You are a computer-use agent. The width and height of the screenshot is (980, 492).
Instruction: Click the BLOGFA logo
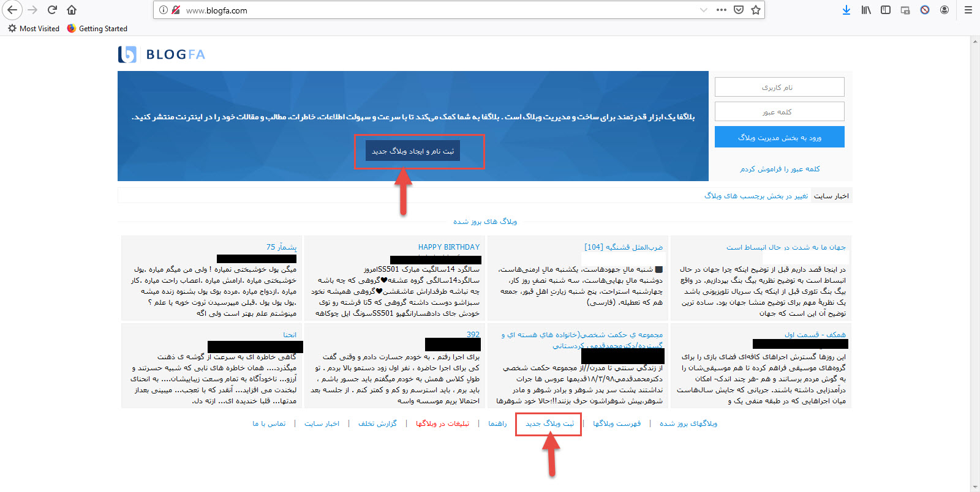pyautogui.click(x=162, y=54)
